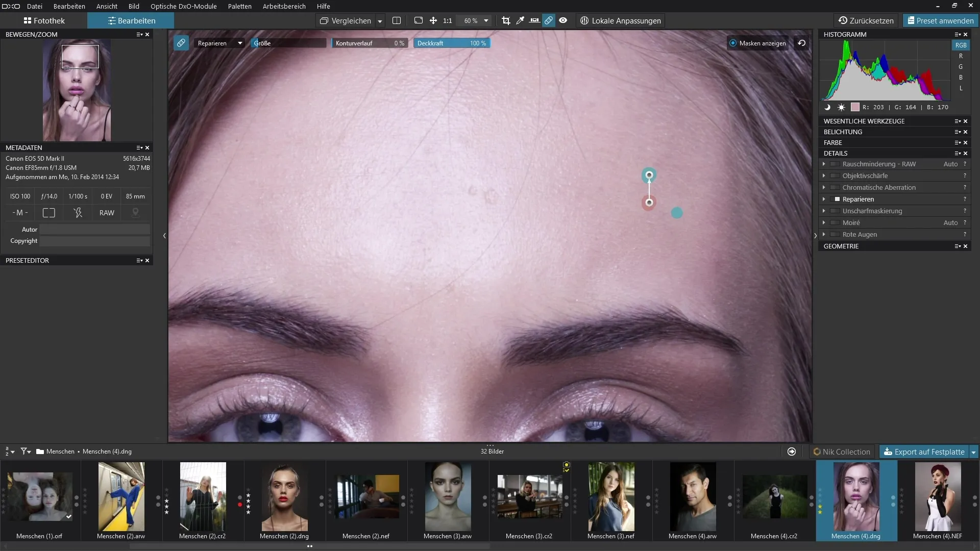Enable Objektivschärfe correction
Viewport: 980px width, 551px height.
point(835,176)
